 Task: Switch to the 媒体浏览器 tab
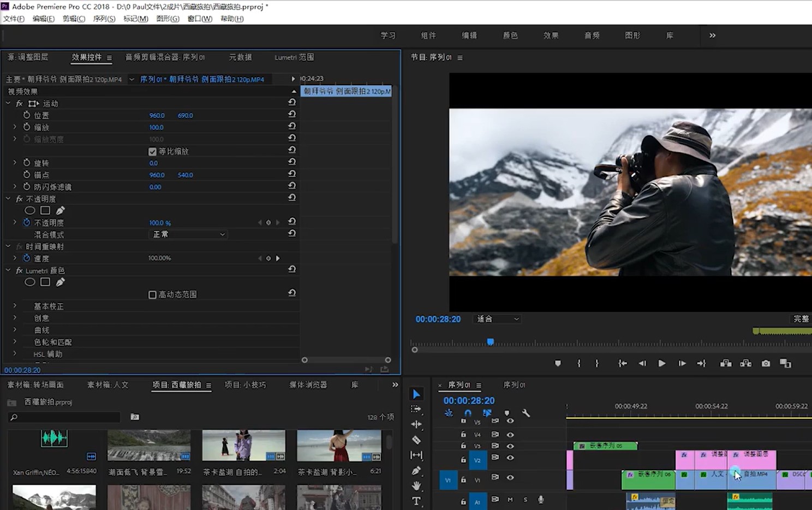pos(308,385)
